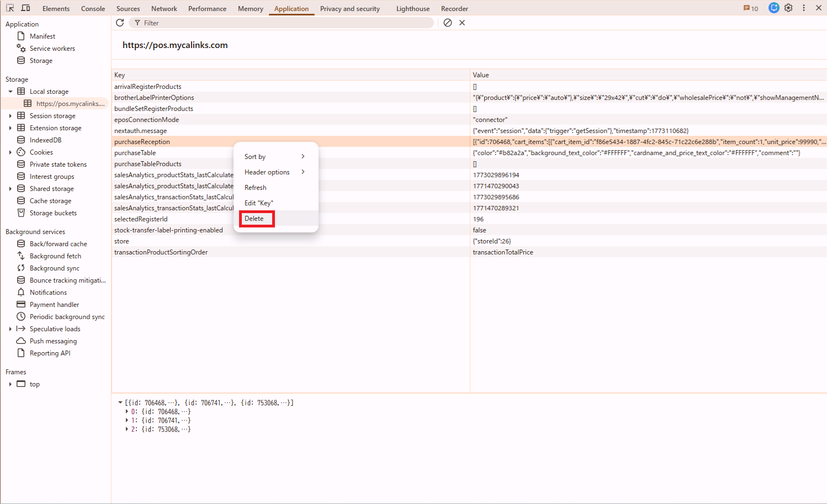Select the IndexedDB sidebar item

coord(45,140)
